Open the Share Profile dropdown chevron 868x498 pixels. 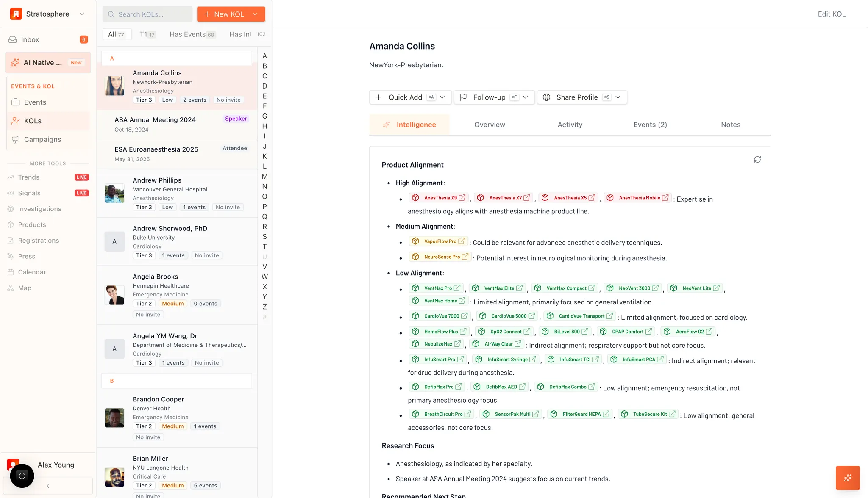tap(618, 97)
